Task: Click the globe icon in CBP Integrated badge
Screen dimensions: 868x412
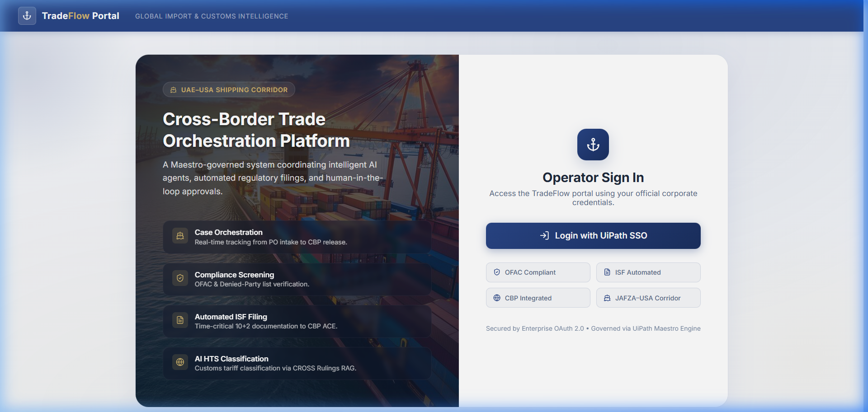Action: [x=497, y=298]
